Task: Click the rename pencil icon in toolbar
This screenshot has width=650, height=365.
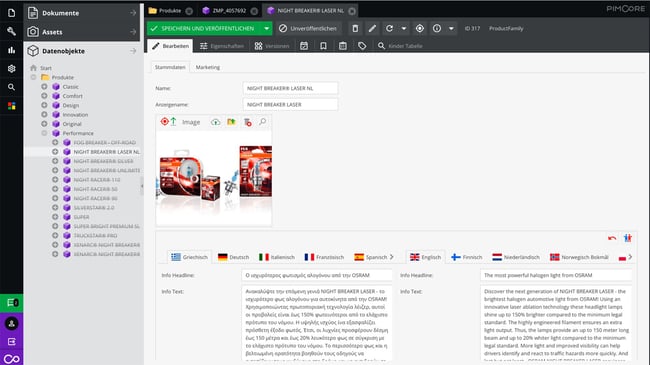Action: tap(372, 29)
